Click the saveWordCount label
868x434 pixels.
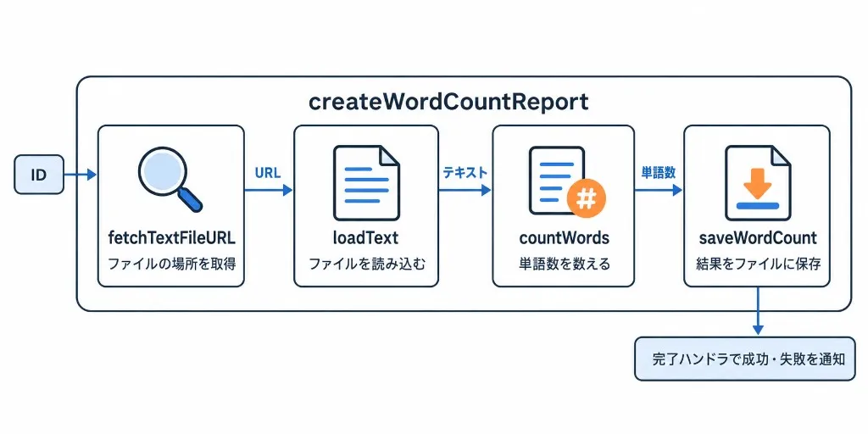(x=757, y=238)
